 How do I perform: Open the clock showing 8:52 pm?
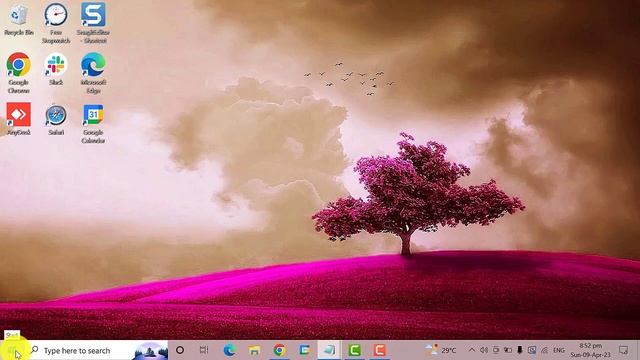(x=590, y=350)
